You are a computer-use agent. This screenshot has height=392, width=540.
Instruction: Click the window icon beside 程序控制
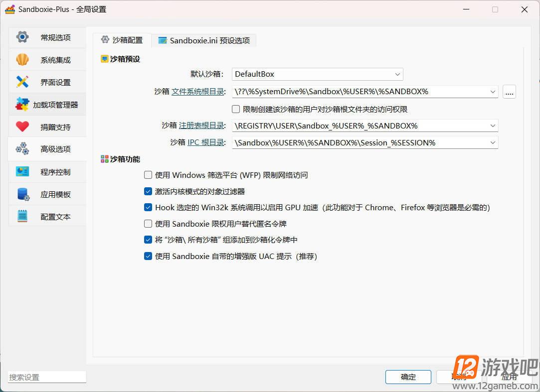[x=22, y=171]
